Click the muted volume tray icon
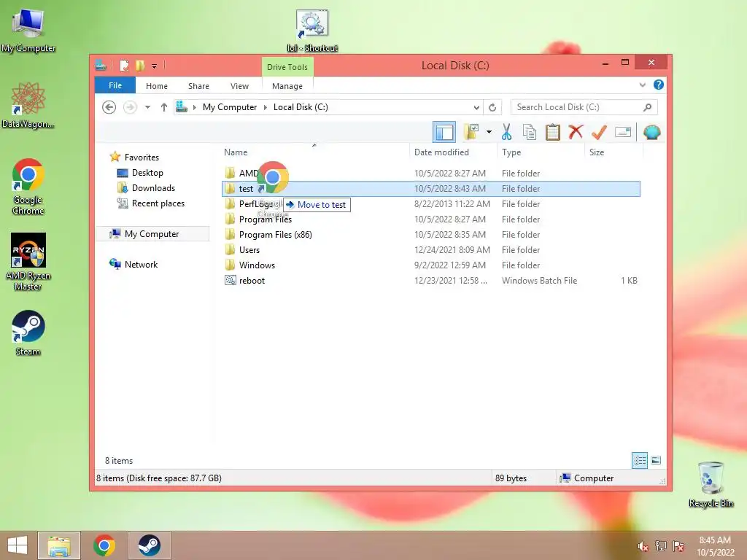The image size is (747, 560). pos(643,546)
